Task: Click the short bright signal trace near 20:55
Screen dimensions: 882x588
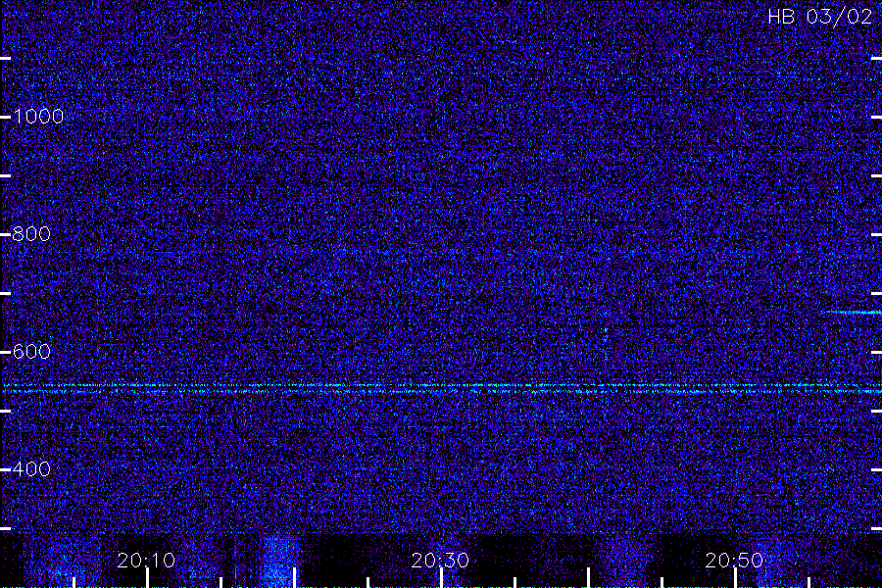Action: point(852,312)
